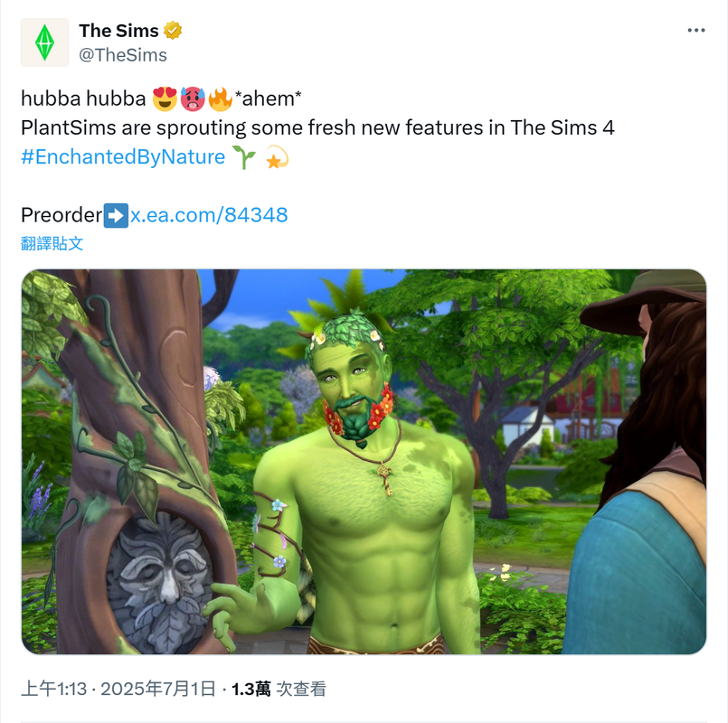Click the post text about PlantSims
The image size is (728, 723).
(317, 127)
